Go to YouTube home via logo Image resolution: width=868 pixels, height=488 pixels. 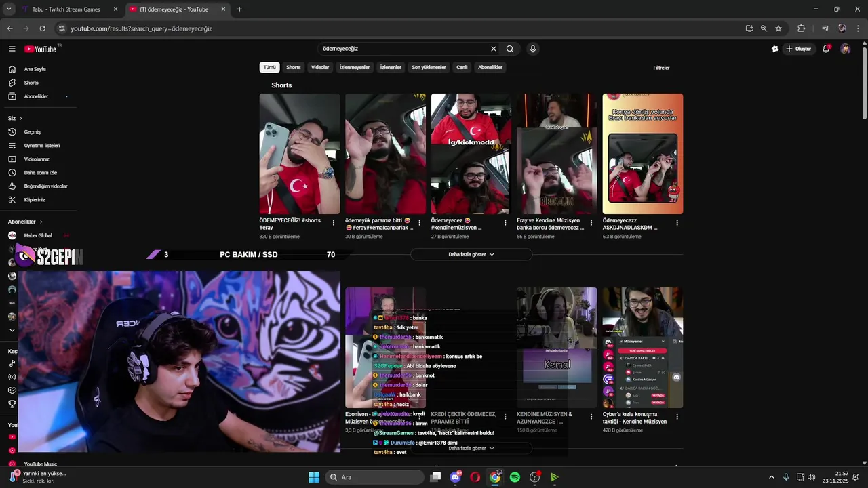click(x=41, y=49)
